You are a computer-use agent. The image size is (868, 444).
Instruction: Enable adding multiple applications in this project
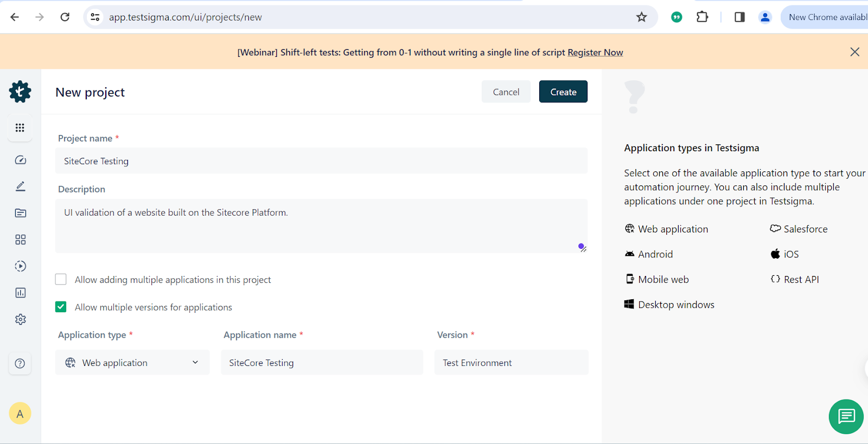coord(61,279)
